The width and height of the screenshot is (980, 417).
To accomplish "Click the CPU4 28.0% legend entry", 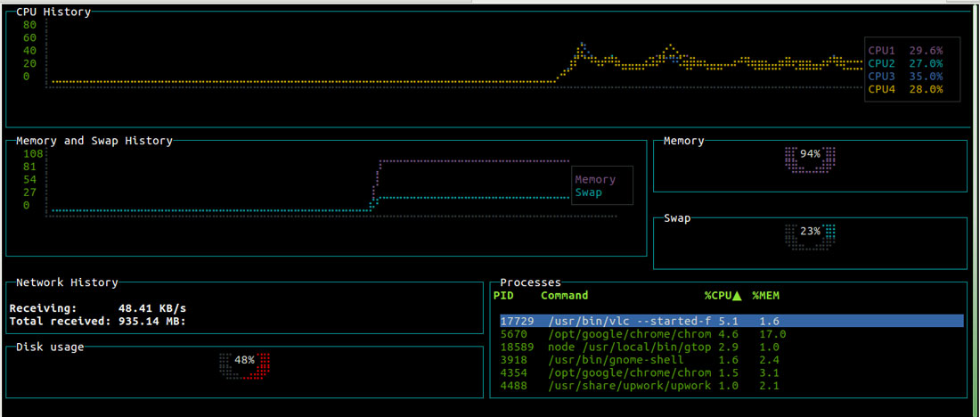I will coord(906,89).
